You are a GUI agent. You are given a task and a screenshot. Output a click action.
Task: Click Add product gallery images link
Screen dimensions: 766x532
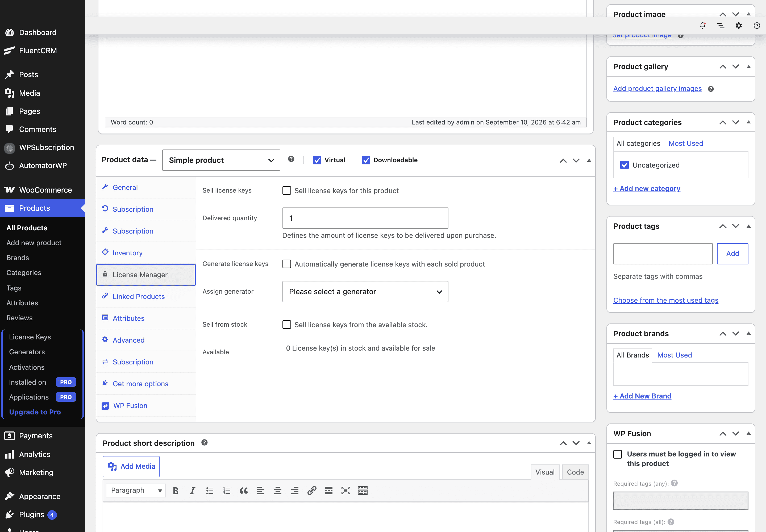tap(657, 89)
